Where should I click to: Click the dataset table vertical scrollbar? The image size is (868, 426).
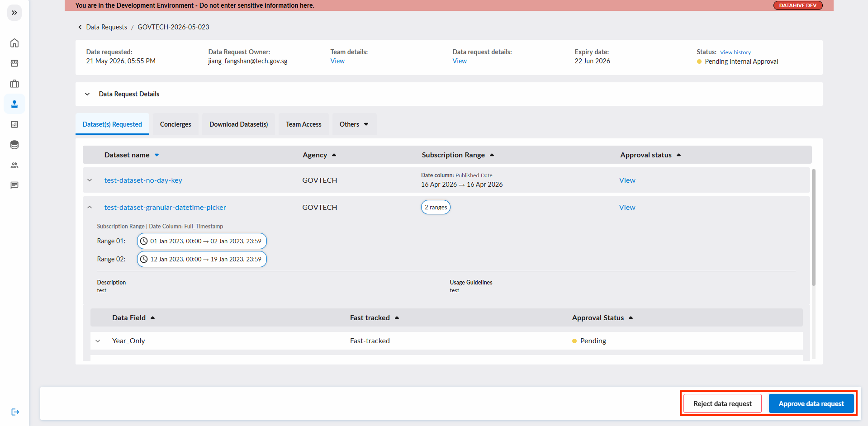click(814, 227)
